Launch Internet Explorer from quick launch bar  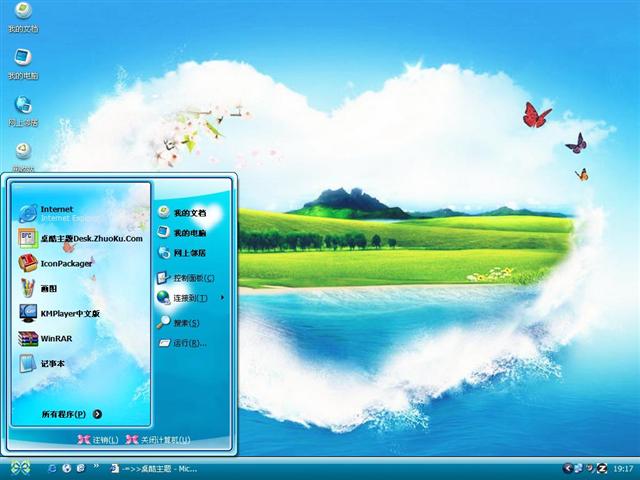(52, 468)
